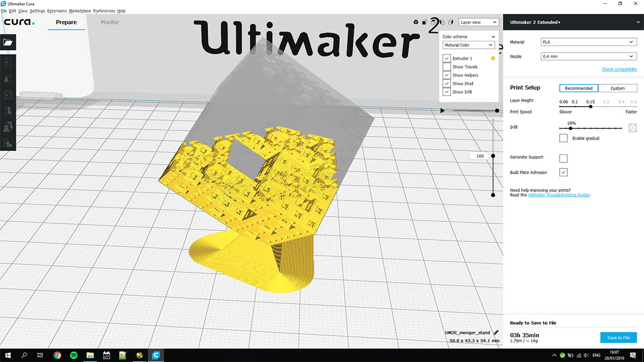Open the Settings menu
The height and width of the screenshot is (362, 644).
point(38,11)
